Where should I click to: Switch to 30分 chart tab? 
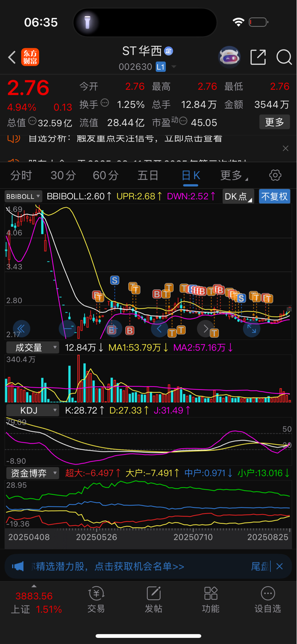click(x=63, y=175)
